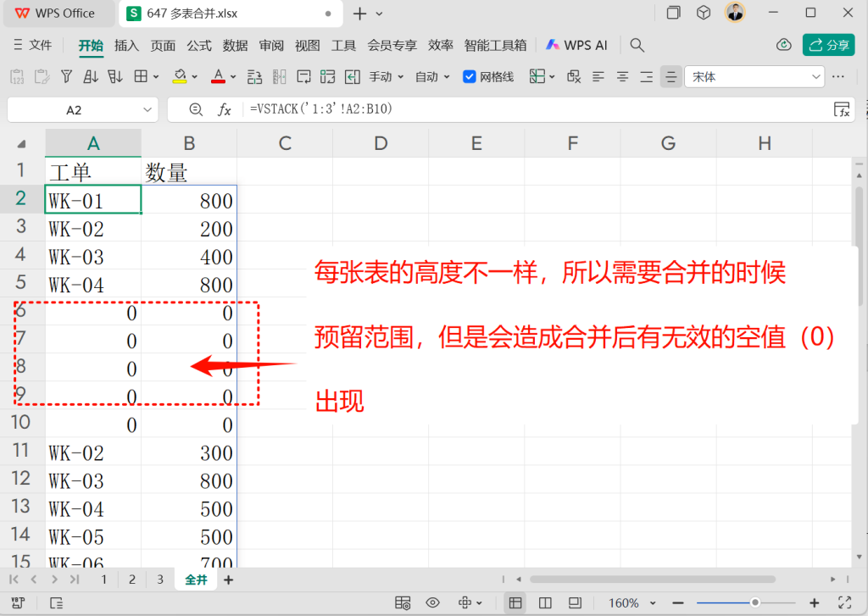Switch to sheet tab 2

131,580
